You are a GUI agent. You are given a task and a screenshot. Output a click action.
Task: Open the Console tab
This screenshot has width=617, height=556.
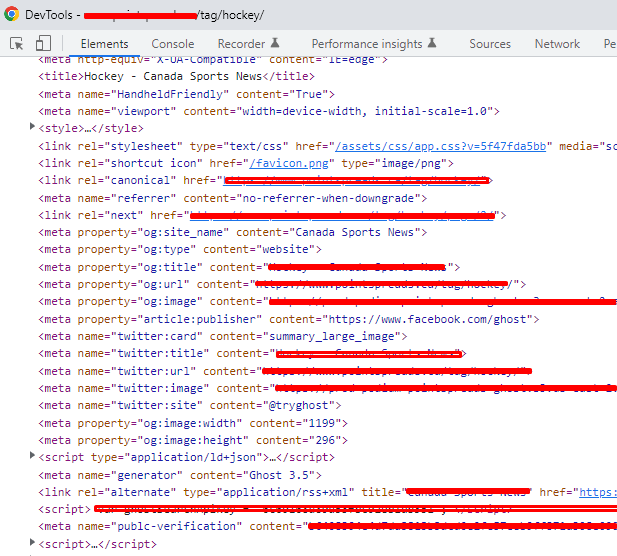click(x=173, y=44)
